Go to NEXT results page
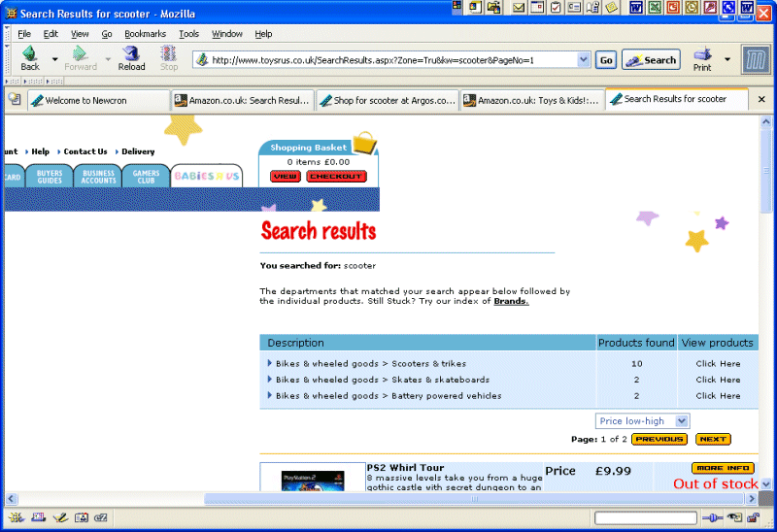 point(713,439)
